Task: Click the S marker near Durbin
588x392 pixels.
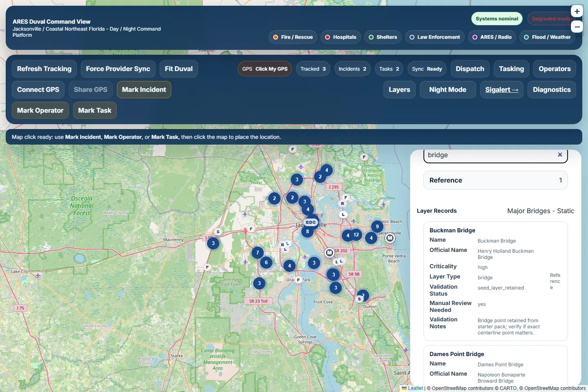Action: (359, 299)
